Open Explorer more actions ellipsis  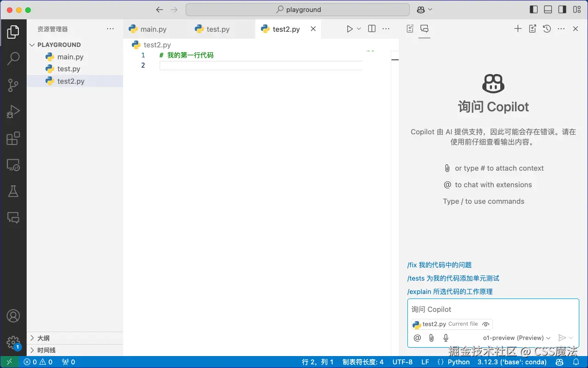110,29
